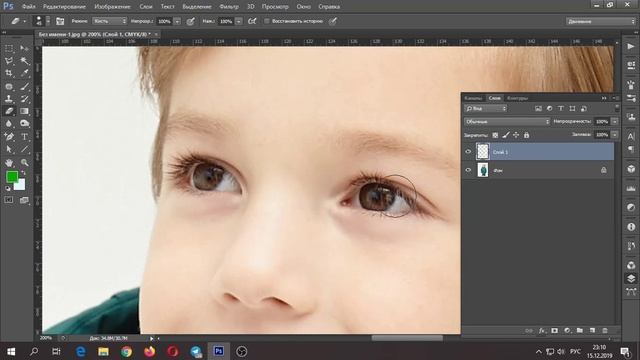Toggle pressure for size button
Screen dimensions: 640x360
333,21
